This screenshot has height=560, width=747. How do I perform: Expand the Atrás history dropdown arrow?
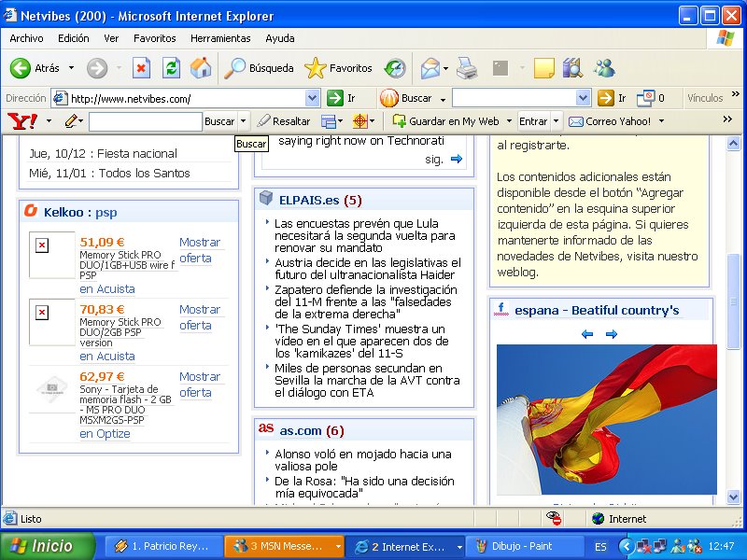pos(71,68)
